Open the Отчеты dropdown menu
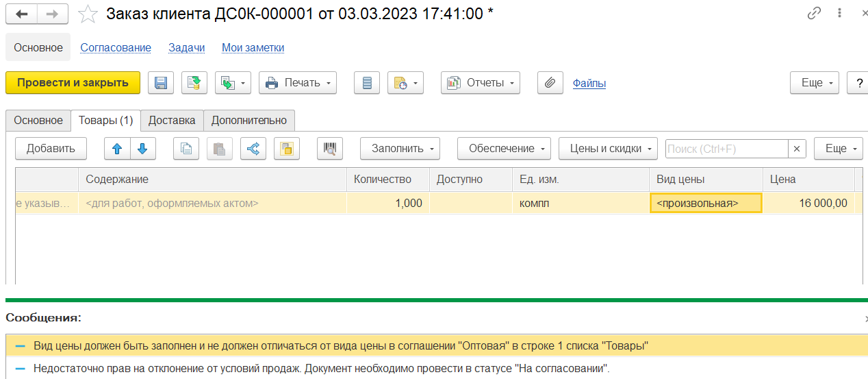The width and height of the screenshot is (868, 379). [x=481, y=83]
